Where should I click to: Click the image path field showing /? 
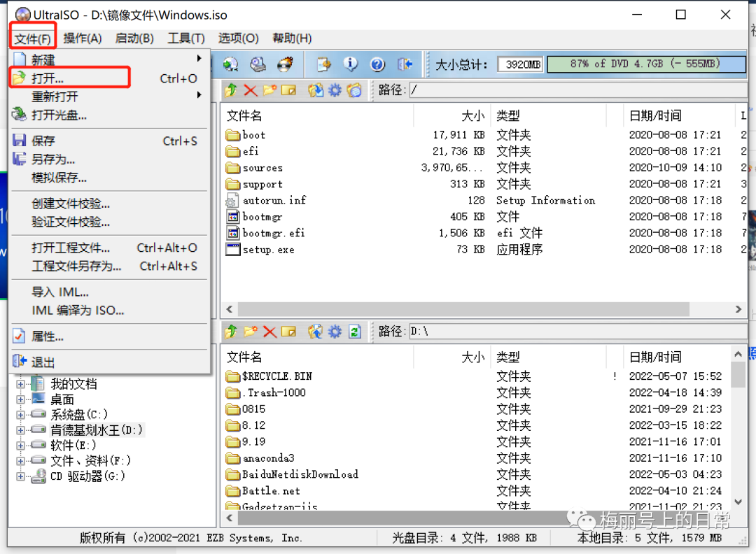577,90
